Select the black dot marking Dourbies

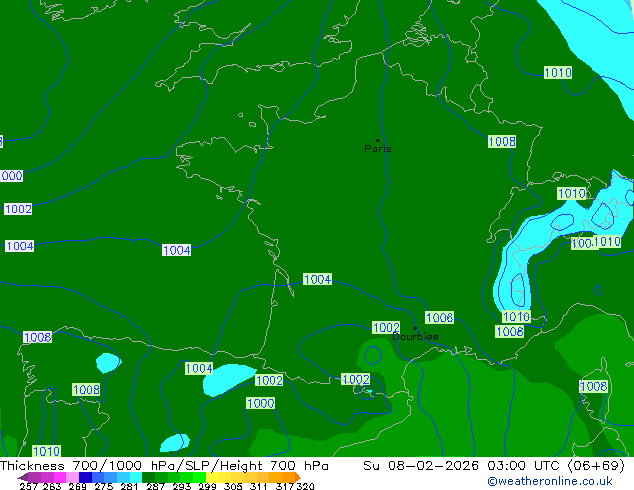coord(415,328)
